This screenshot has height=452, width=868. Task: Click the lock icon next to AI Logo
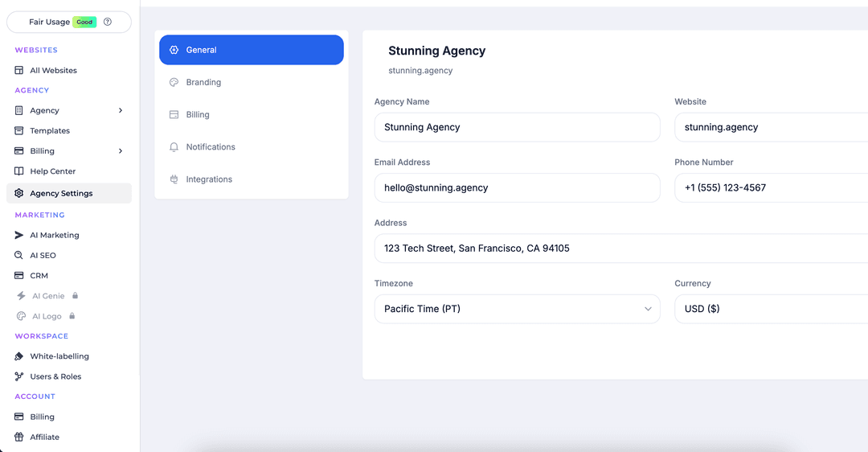[72, 316]
